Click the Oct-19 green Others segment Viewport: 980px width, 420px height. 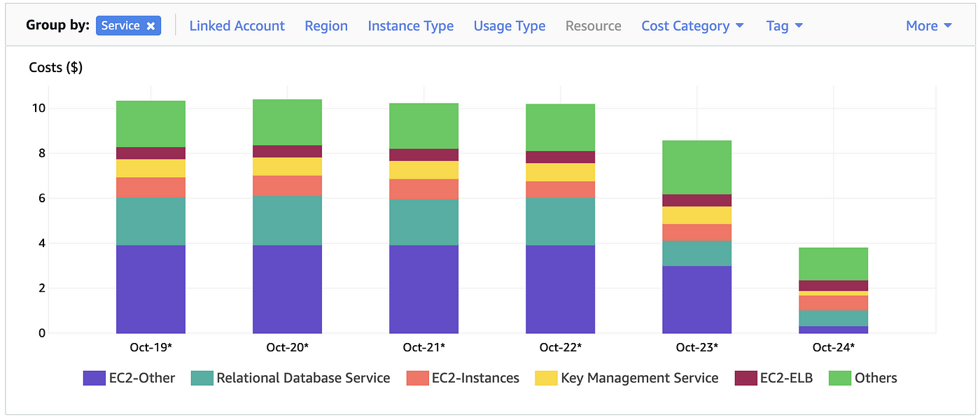pos(150,124)
